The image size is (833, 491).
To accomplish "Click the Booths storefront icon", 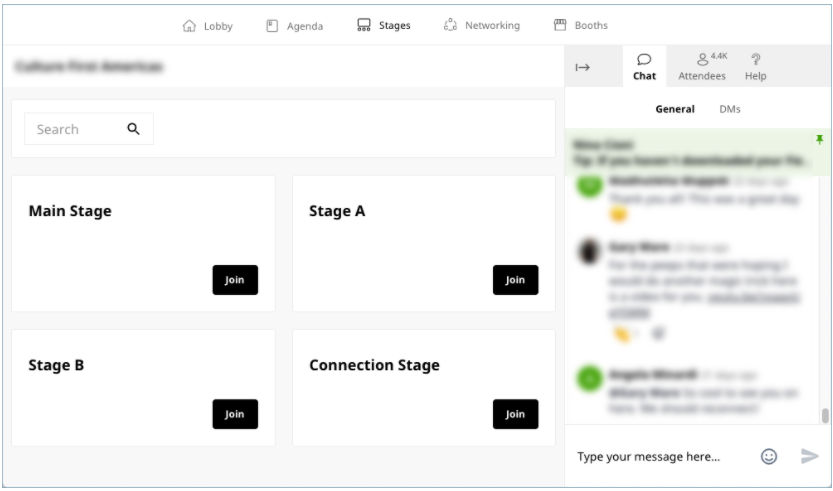I will coord(560,25).
